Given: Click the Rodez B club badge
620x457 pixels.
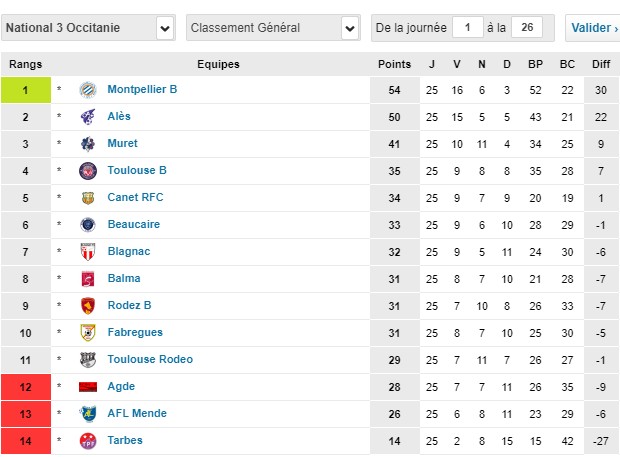Looking at the screenshot, I should point(88,306).
